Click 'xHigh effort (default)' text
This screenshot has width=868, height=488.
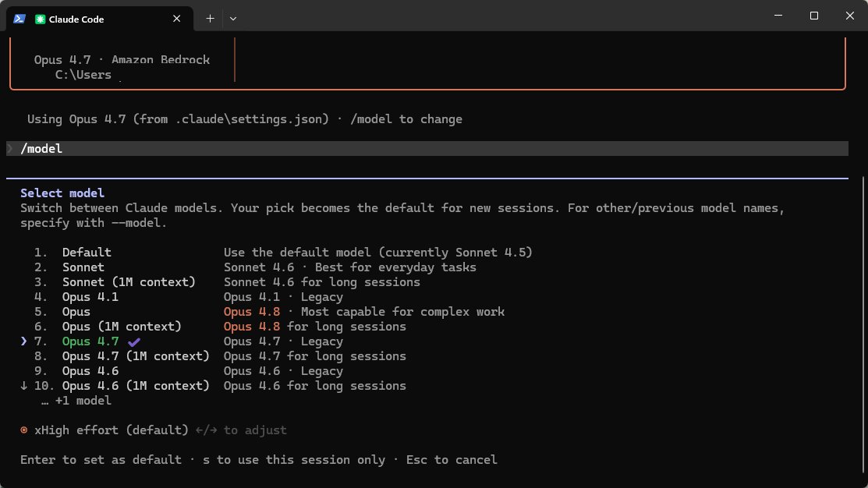(112, 430)
